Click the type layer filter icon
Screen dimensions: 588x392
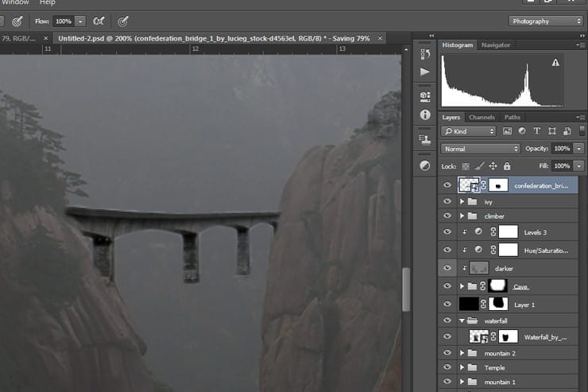coord(536,131)
